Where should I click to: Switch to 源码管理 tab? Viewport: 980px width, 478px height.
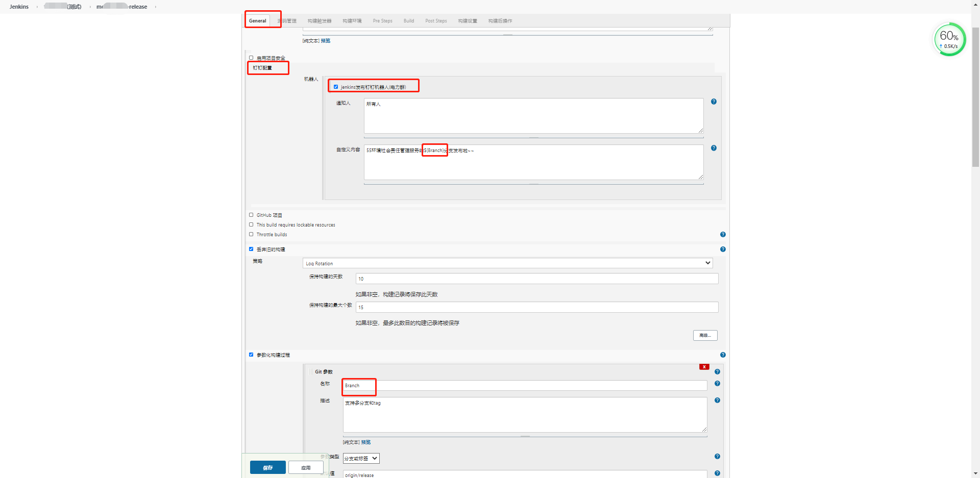(x=287, y=21)
